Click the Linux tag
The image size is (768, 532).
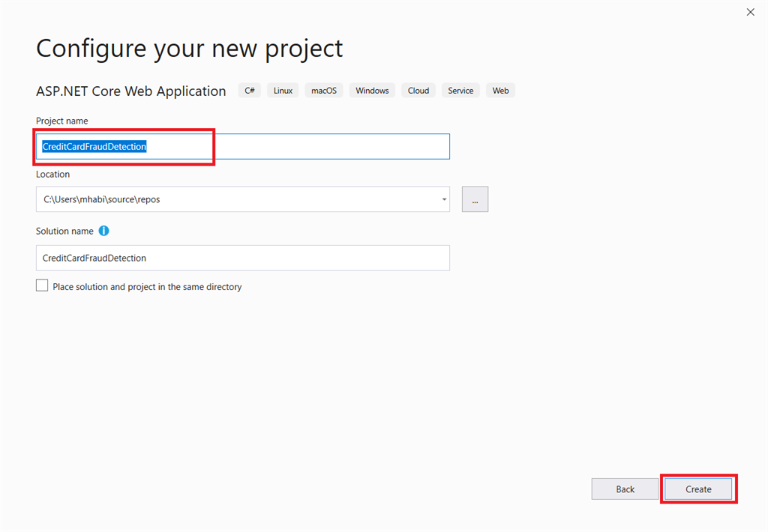283,91
